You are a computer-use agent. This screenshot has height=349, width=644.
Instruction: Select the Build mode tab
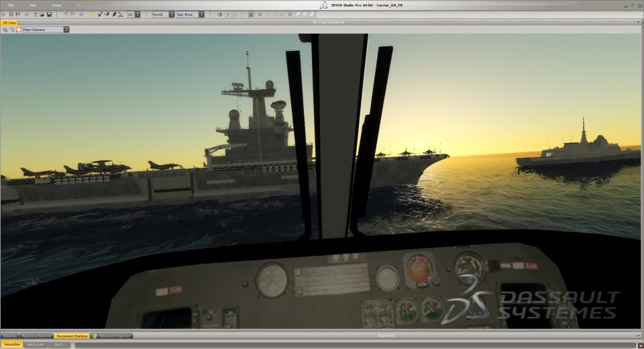click(x=59, y=344)
